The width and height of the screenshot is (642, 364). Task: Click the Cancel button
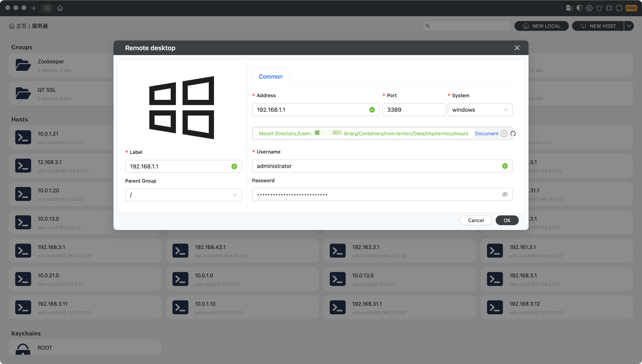(476, 220)
